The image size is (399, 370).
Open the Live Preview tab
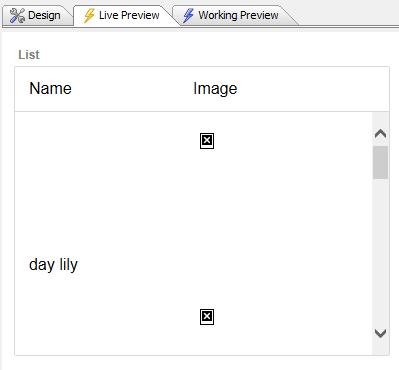122,15
